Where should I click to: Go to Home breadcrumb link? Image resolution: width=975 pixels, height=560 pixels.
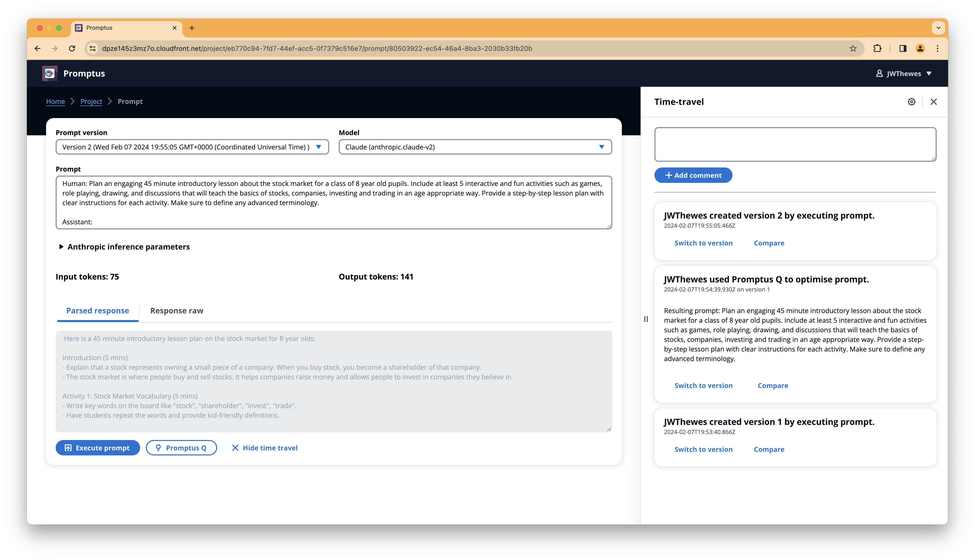(x=55, y=101)
